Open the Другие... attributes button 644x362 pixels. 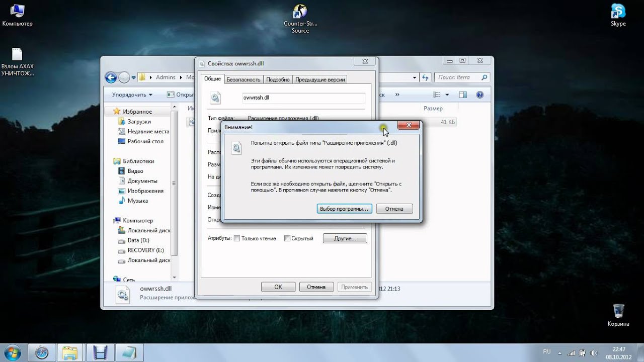tap(345, 238)
